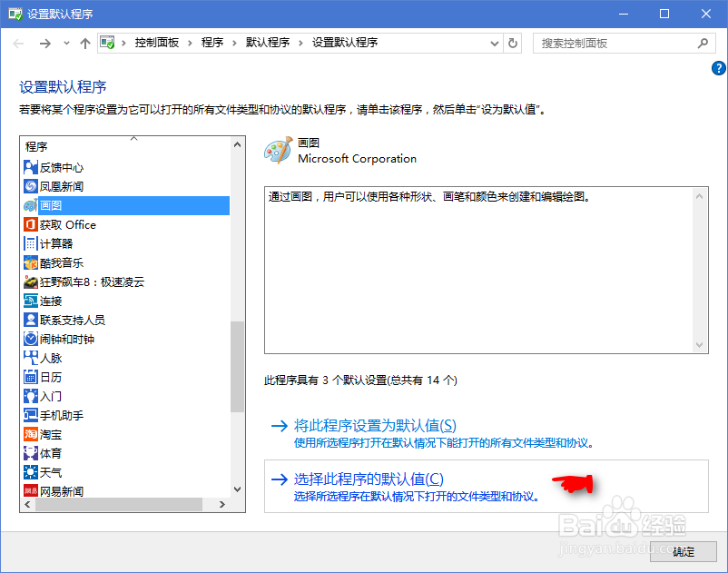Image resolution: width=728 pixels, height=573 pixels.
Task: Select 画图 (Paint) in the program list
Action: [x=59, y=205]
